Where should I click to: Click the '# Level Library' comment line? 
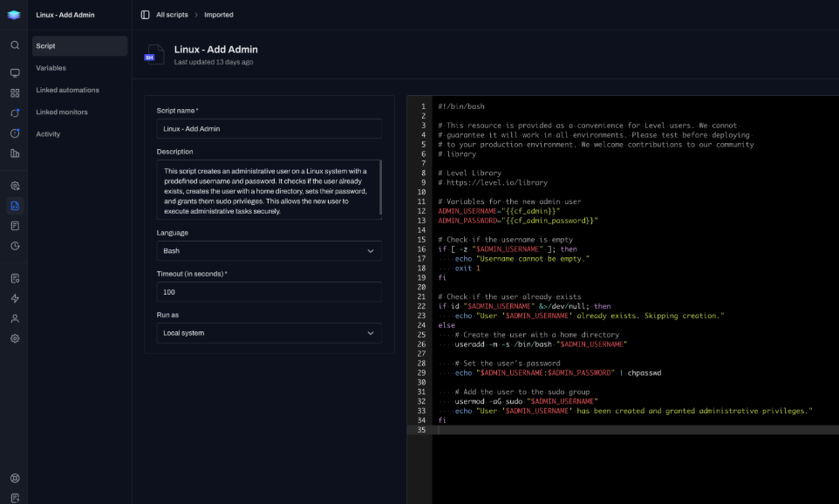tap(469, 174)
